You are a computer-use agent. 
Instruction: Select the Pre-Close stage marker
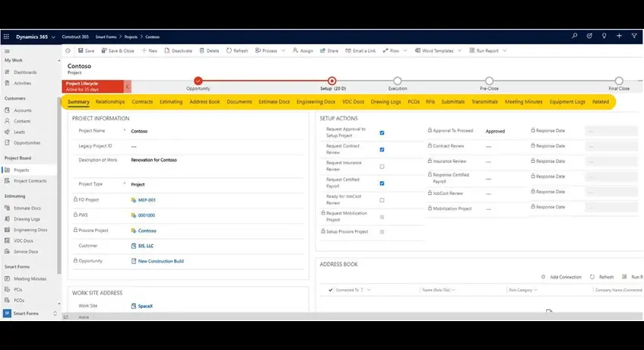pyautogui.click(x=489, y=81)
